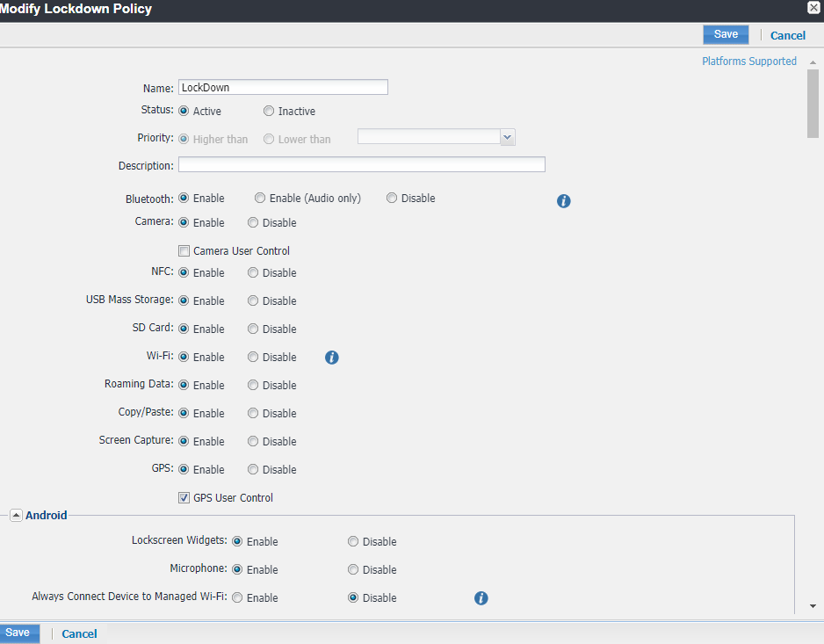Set Status to Inactive
This screenshot has height=644, width=824.
269,112
